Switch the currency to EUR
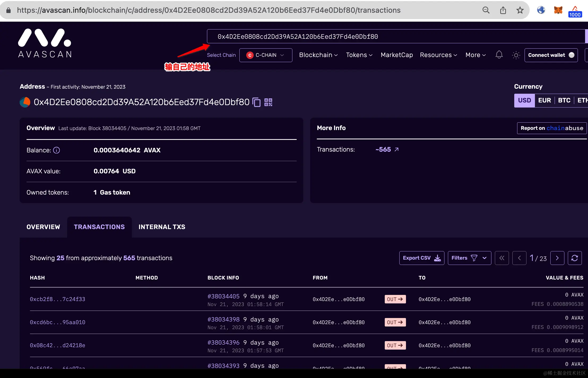The height and width of the screenshot is (378, 588). point(544,100)
